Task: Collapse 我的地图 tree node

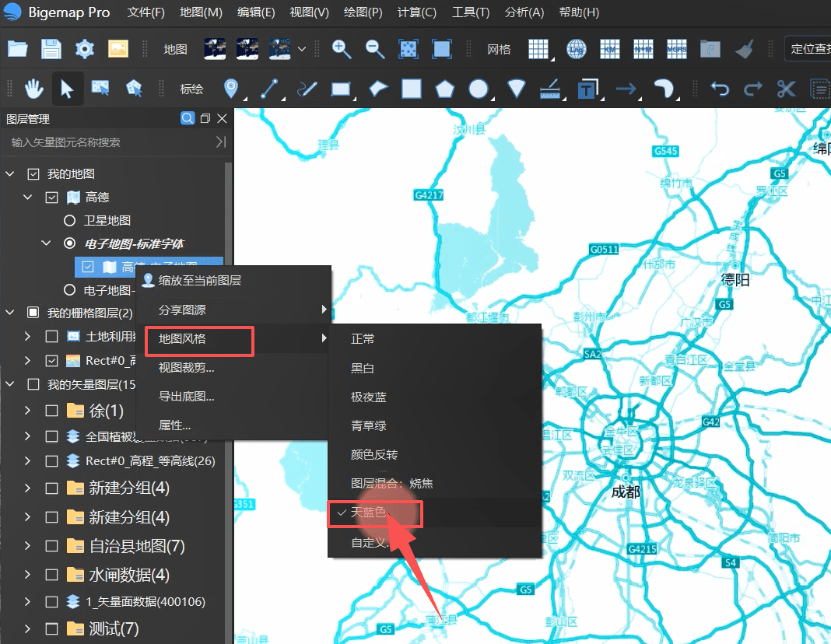Action: (10, 173)
